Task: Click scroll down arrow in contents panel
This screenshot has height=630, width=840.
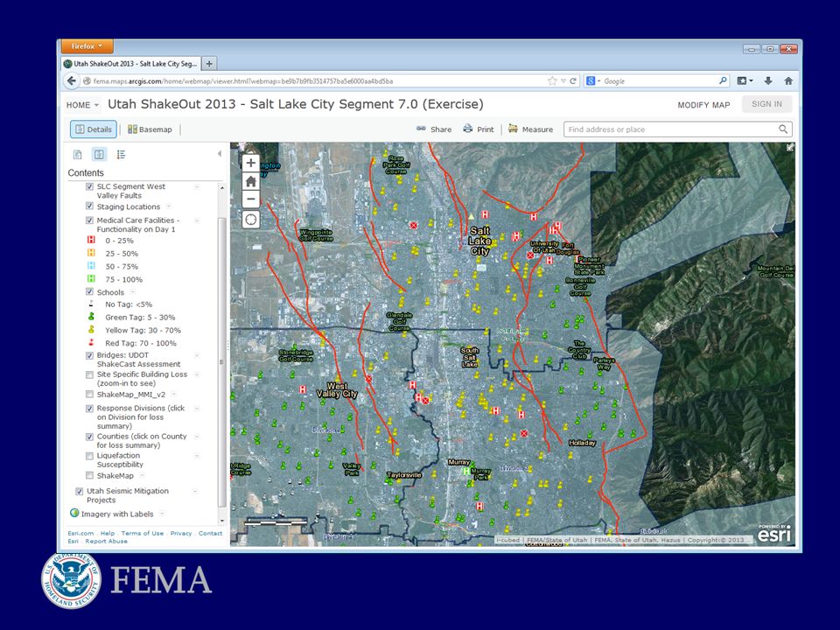Action: tap(221, 521)
